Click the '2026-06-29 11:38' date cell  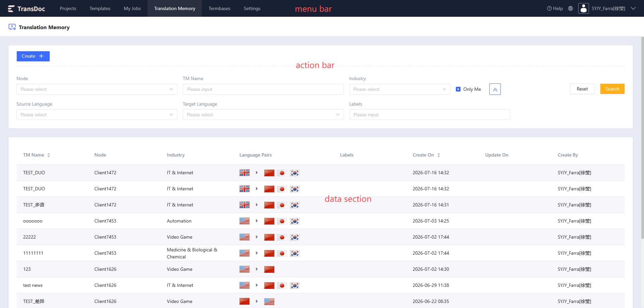coord(431,285)
